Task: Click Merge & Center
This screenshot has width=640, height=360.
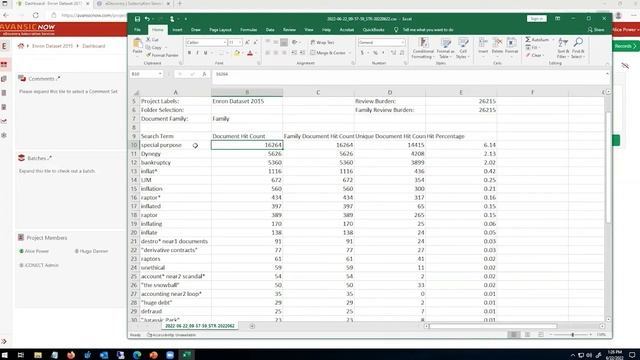Action: tap(328, 53)
